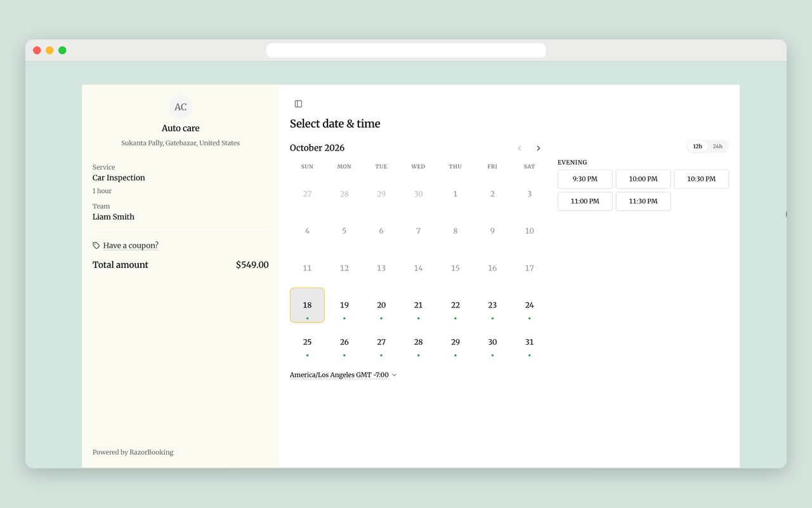Screen dimensions: 812x508
Task: Open the America/Los Angeles timezone dropdown
Action: pos(343,375)
